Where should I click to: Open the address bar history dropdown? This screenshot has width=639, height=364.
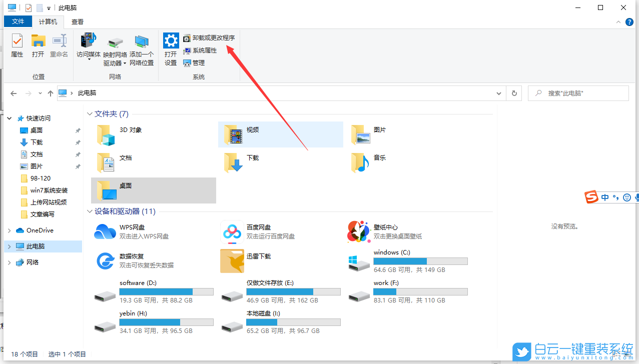click(x=498, y=93)
